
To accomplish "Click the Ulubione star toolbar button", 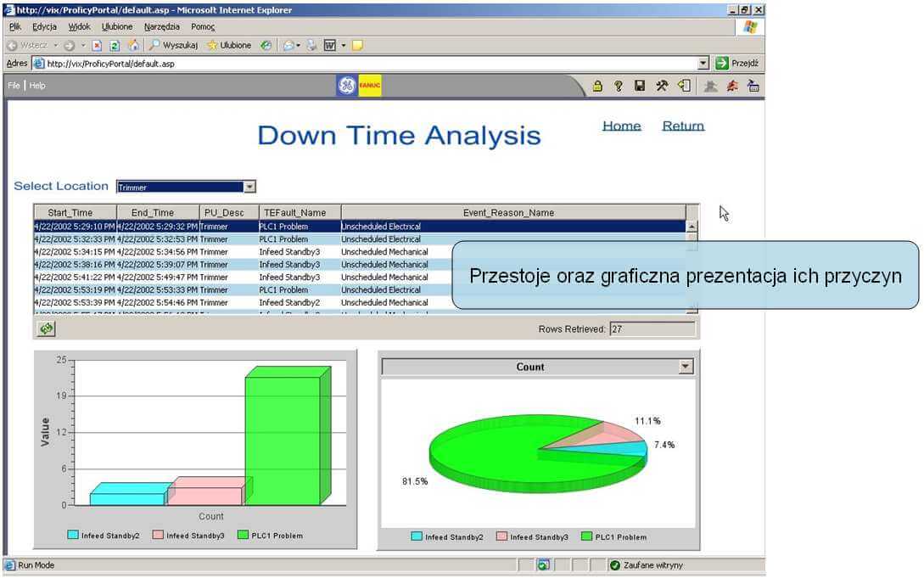I will pos(229,45).
